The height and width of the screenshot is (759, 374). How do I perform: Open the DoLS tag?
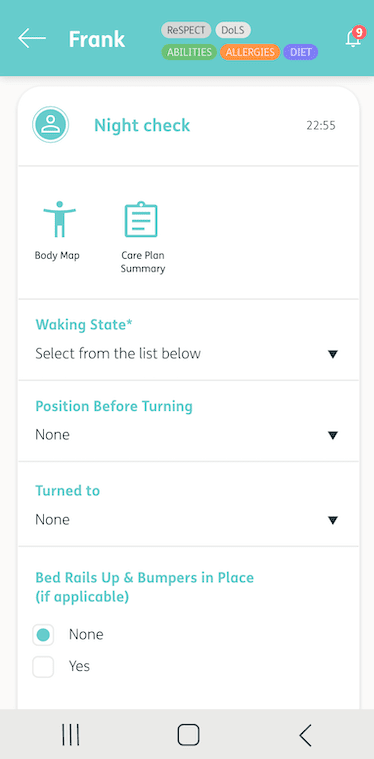point(233,30)
